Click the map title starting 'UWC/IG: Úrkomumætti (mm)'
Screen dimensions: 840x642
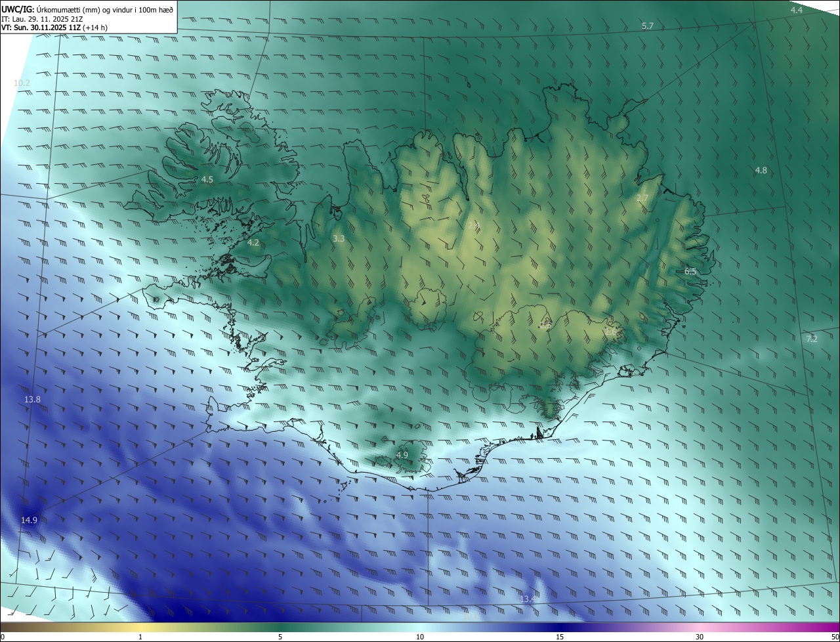pos(87,9)
